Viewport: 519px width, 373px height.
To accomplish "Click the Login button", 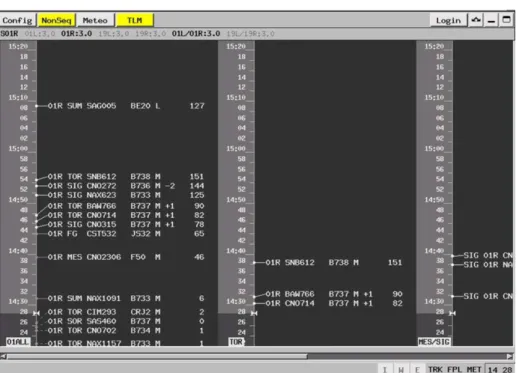I will [x=448, y=20].
